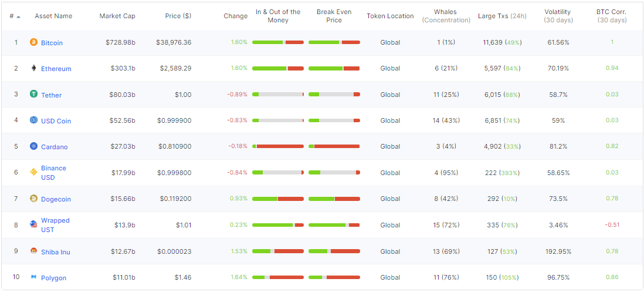644x292 pixels.
Task: Click Binance USD large transactions 222 (393%)
Action: tap(502, 173)
